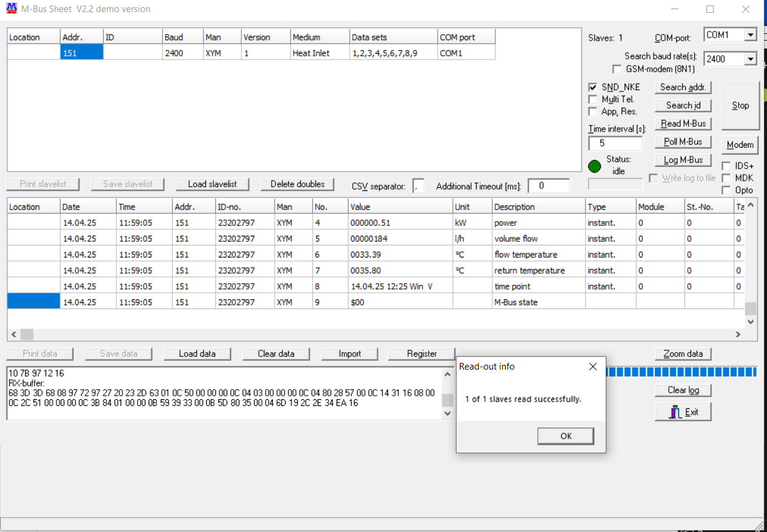767x532 pixels.
Task: Click the Import button
Action: click(x=350, y=354)
